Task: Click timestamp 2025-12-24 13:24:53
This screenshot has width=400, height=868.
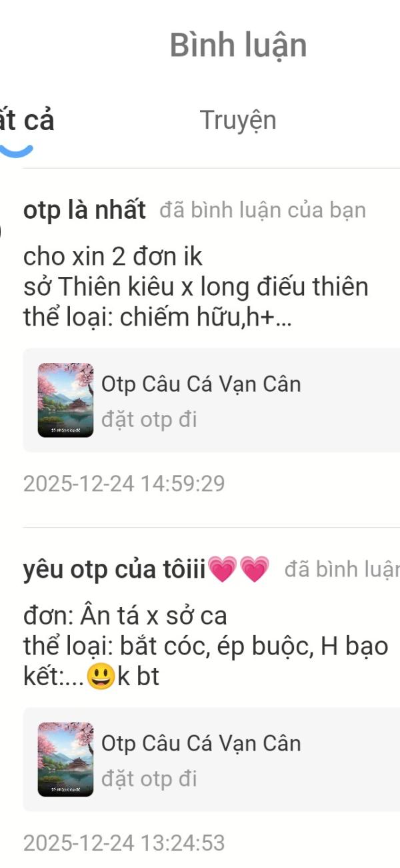Action: (124, 843)
